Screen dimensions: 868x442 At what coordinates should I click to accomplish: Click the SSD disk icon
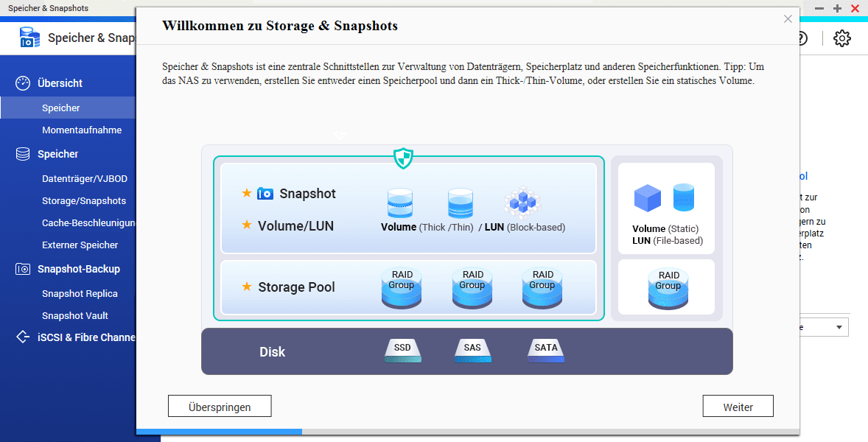point(403,350)
